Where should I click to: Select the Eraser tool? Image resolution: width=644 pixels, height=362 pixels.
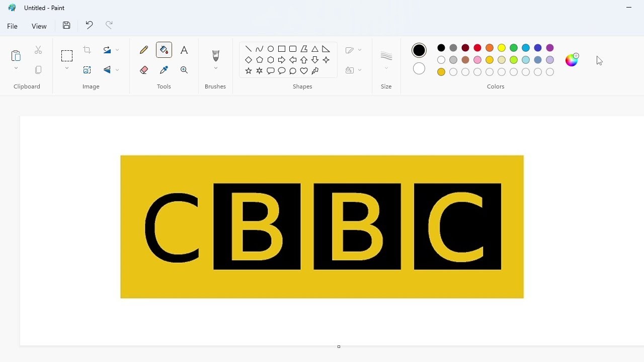[144, 70]
